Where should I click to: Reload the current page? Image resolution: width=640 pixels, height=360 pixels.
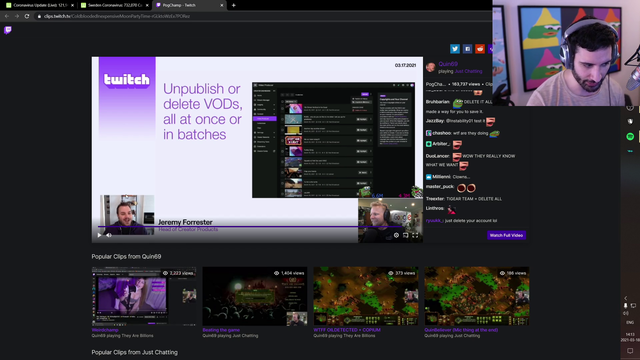coord(27,16)
